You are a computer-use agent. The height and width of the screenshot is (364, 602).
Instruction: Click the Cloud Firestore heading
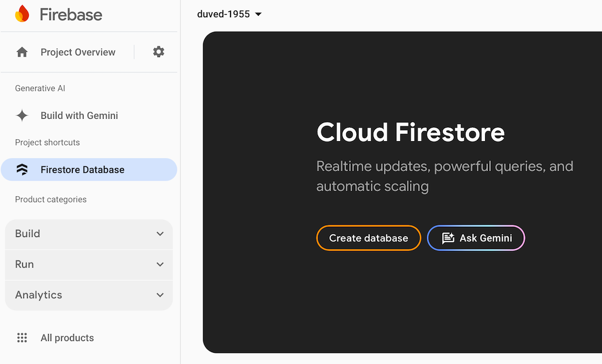point(410,132)
